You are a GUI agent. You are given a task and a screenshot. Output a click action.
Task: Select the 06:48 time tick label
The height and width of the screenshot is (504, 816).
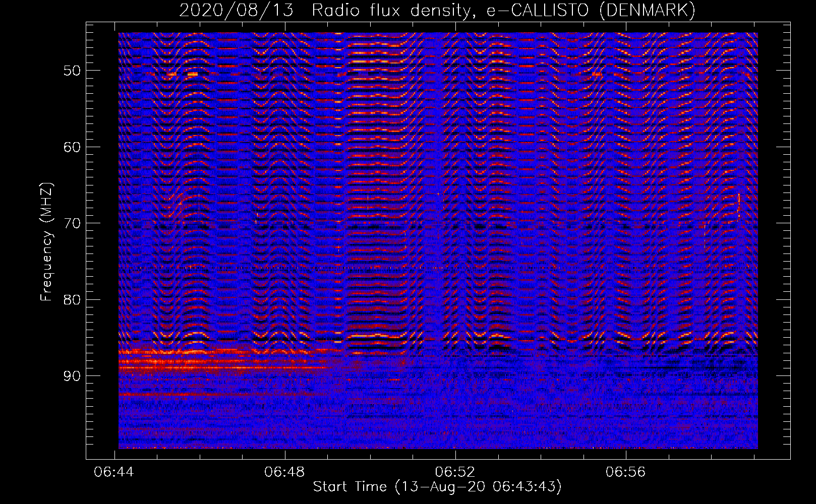click(284, 472)
